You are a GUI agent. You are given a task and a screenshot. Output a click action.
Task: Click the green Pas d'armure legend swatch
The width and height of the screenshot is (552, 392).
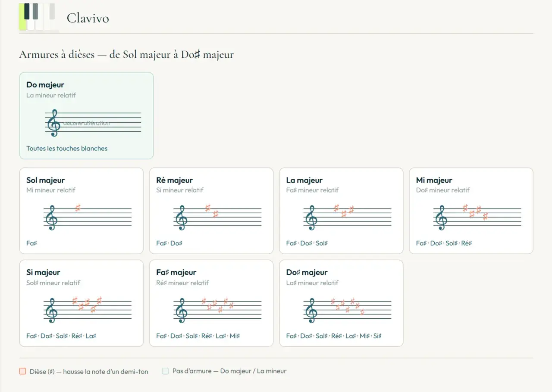[165, 371]
